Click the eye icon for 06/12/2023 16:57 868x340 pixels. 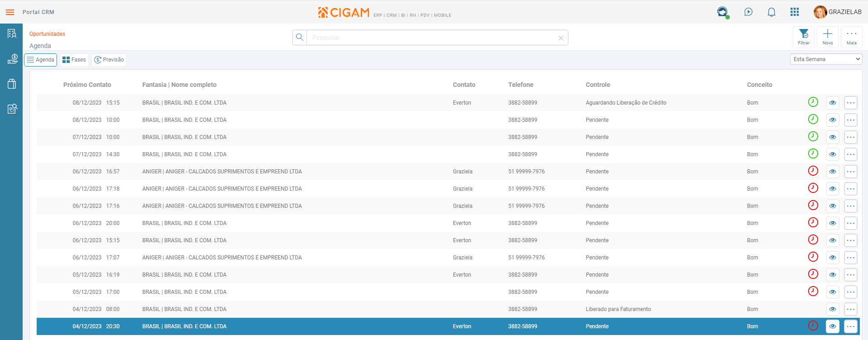[833, 172]
